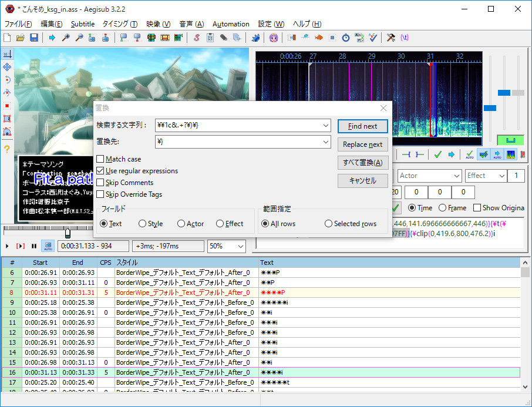Click the commit green check in audio toolbar

437,155
